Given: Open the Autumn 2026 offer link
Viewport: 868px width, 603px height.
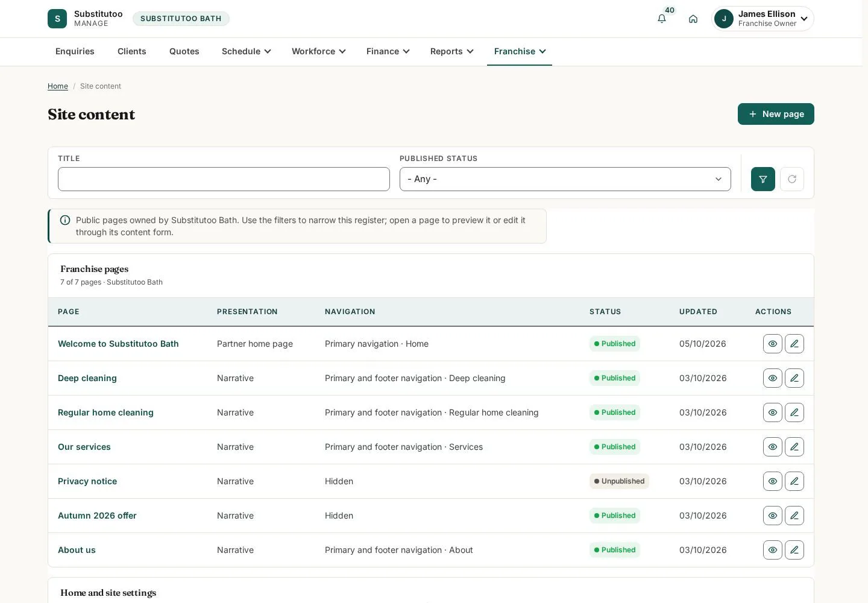Looking at the screenshot, I should pyautogui.click(x=97, y=516).
